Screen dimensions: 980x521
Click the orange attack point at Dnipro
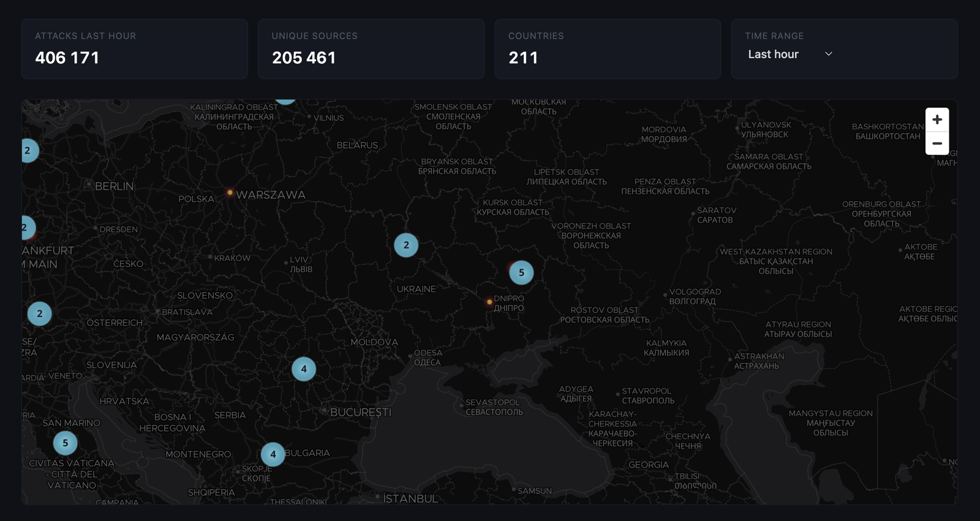pyautogui.click(x=489, y=302)
